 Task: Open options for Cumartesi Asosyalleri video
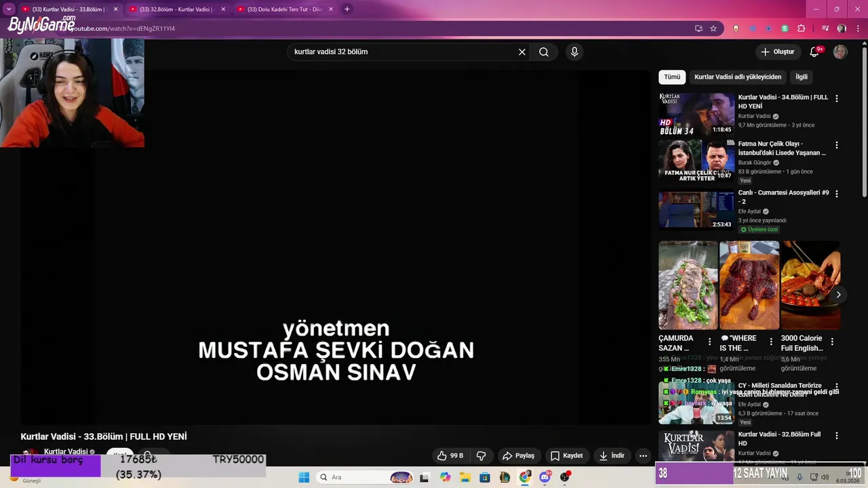(836, 194)
